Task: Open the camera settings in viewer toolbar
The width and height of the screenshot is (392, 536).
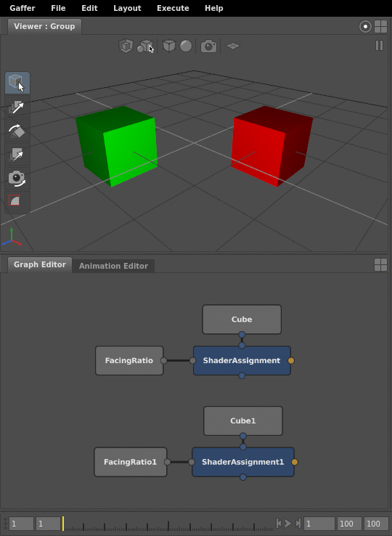Action: 208,46
